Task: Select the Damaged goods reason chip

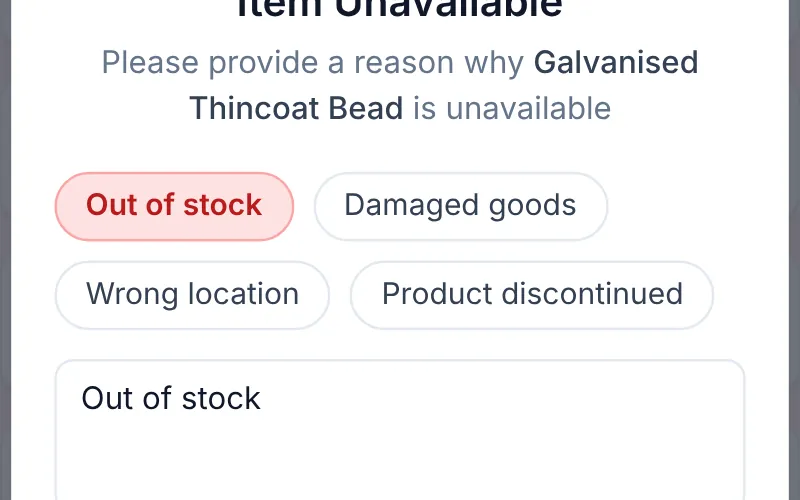Action: coord(461,206)
